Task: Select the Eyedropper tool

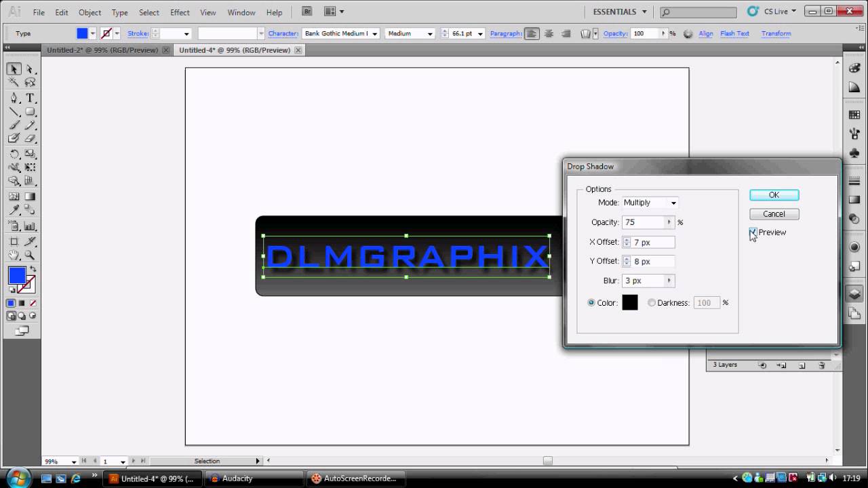Action: pos(14,211)
